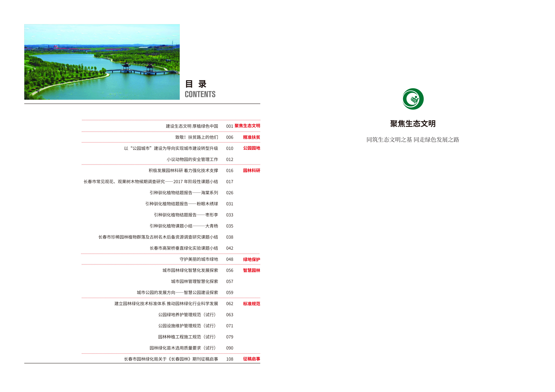Open entry 公园设施维护管理规范（试行）
Screen dimensions: 555x392
coord(187,326)
